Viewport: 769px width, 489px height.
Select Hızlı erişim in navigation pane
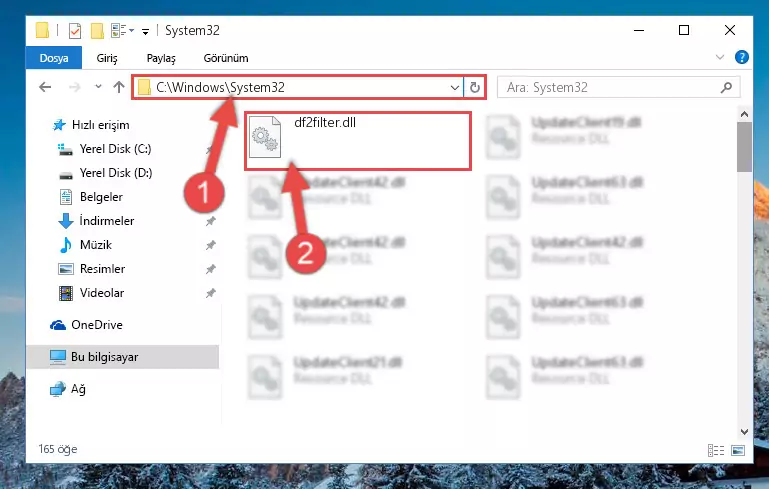tap(100, 125)
